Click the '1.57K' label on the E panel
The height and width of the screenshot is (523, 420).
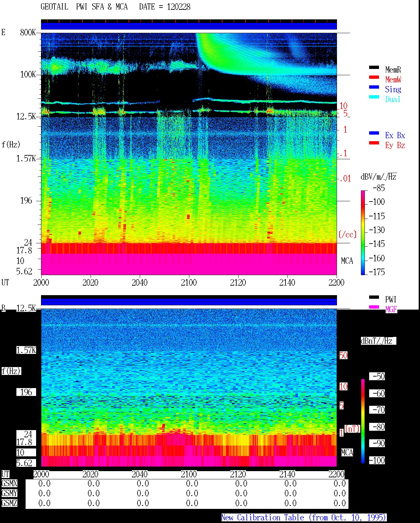(26, 159)
